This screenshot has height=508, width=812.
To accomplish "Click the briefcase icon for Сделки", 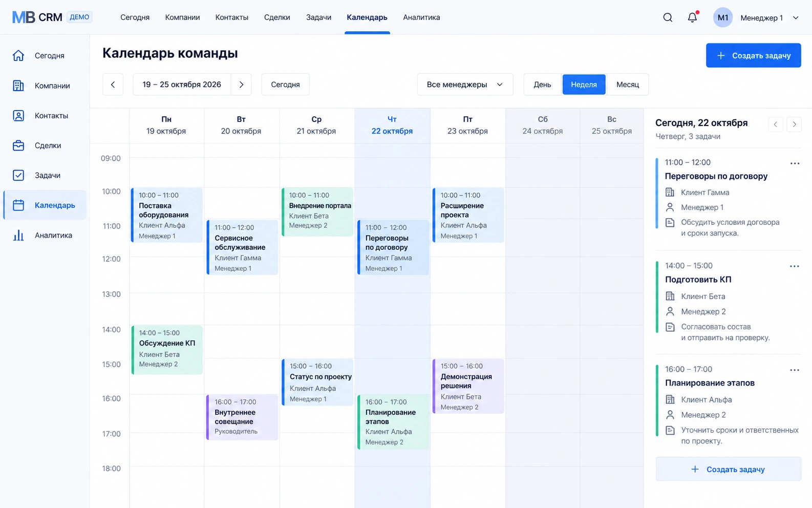I will 18,145.
